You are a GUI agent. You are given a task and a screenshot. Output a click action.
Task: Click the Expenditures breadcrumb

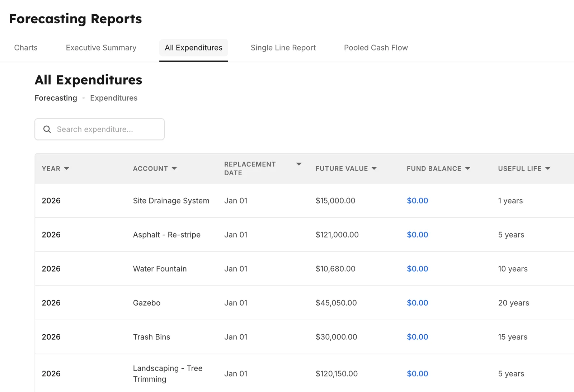pyautogui.click(x=114, y=98)
